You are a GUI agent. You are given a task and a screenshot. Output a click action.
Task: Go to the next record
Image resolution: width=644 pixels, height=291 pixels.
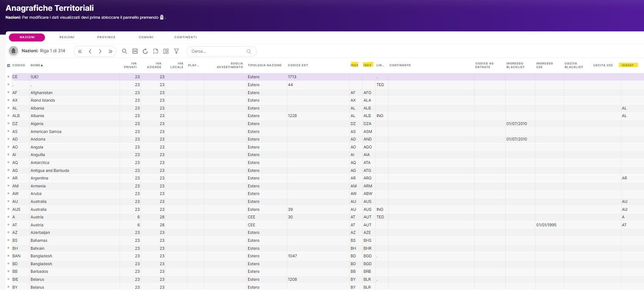(x=100, y=51)
